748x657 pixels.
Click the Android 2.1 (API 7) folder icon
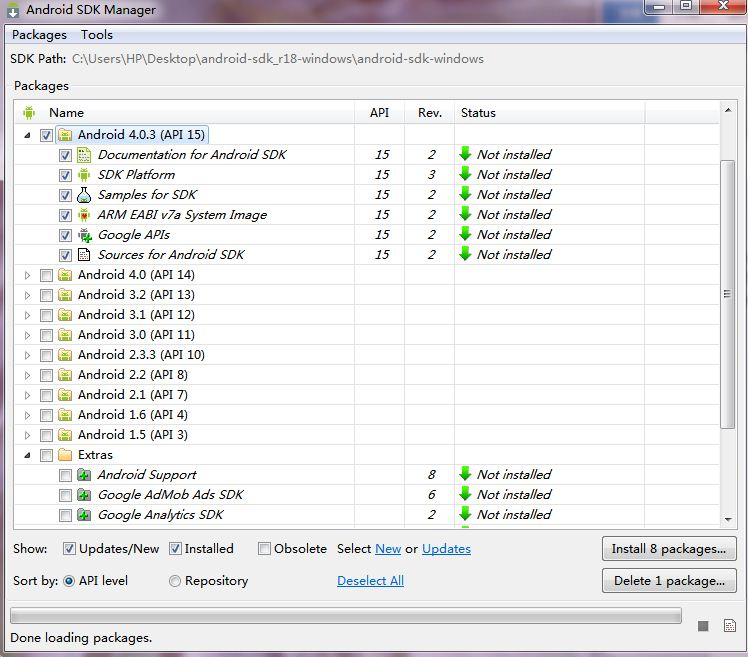click(65, 395)
